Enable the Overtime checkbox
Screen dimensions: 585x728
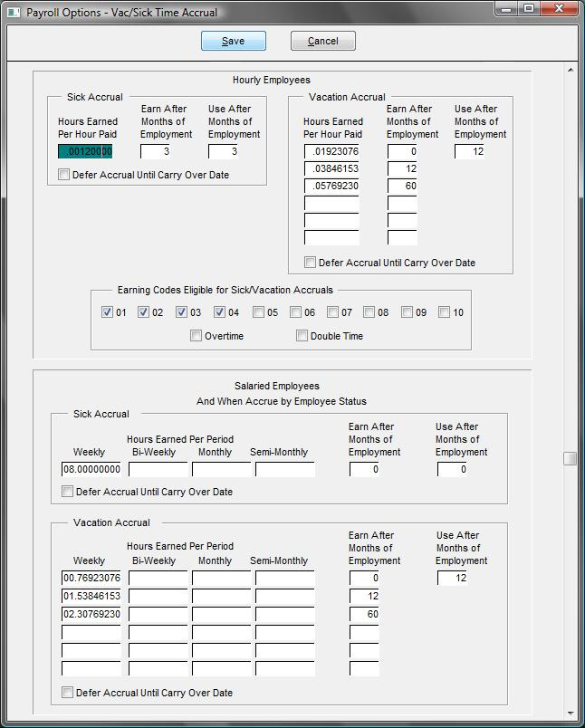[x=196, y=335]
